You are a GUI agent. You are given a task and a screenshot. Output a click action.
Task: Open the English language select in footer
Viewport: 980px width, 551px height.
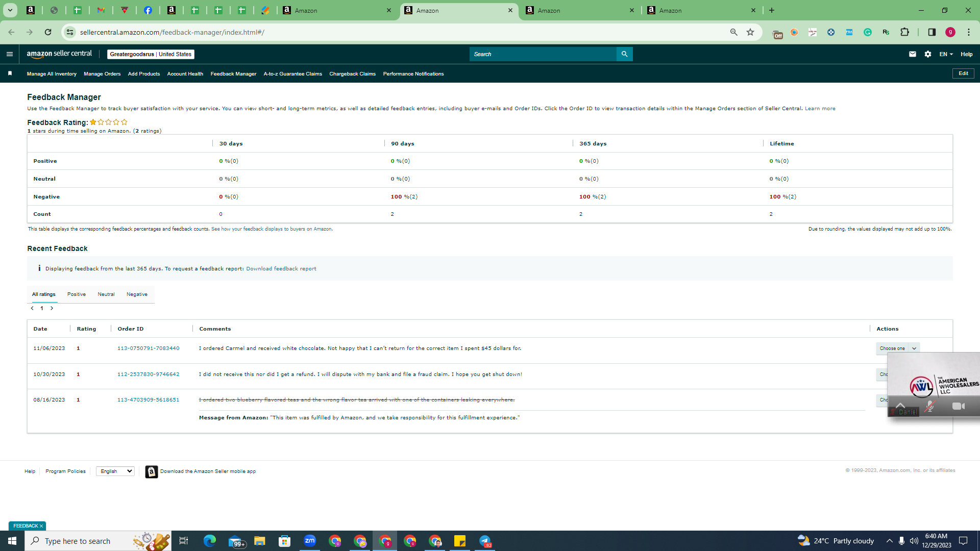115,471
